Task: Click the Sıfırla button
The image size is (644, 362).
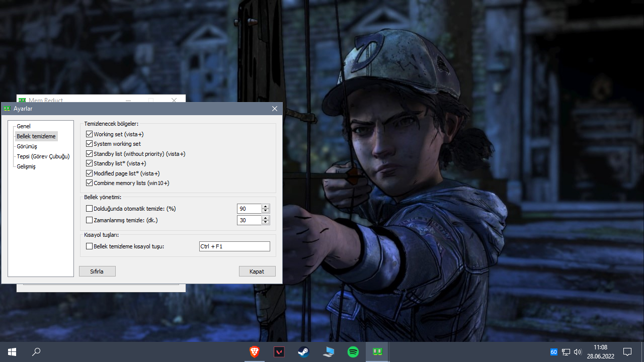Action: click(97, 271)
